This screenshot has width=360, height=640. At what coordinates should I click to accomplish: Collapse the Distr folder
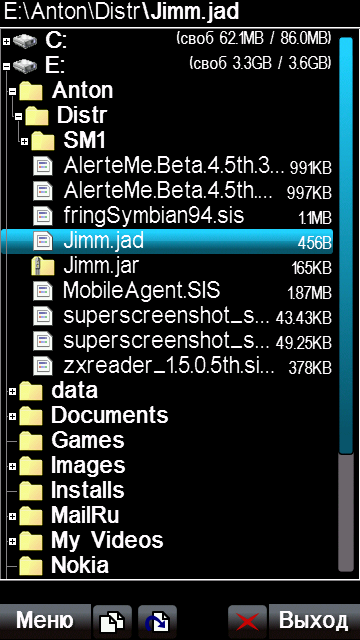[x=18, y=117]
